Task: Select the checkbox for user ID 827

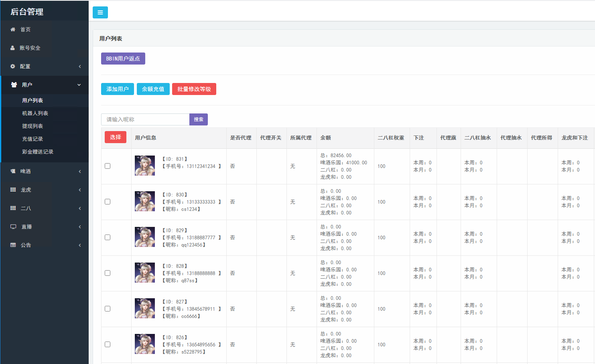Action: 108,309
